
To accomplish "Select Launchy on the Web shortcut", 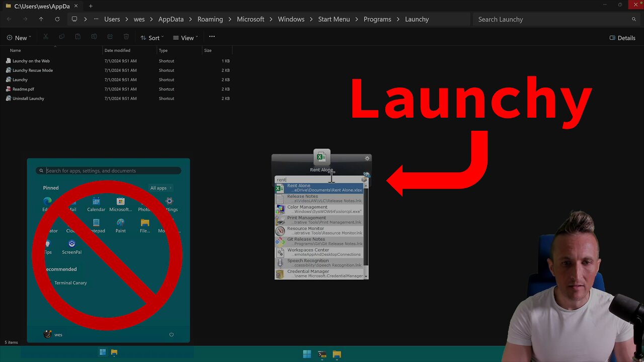I will [x=31, y=61].
